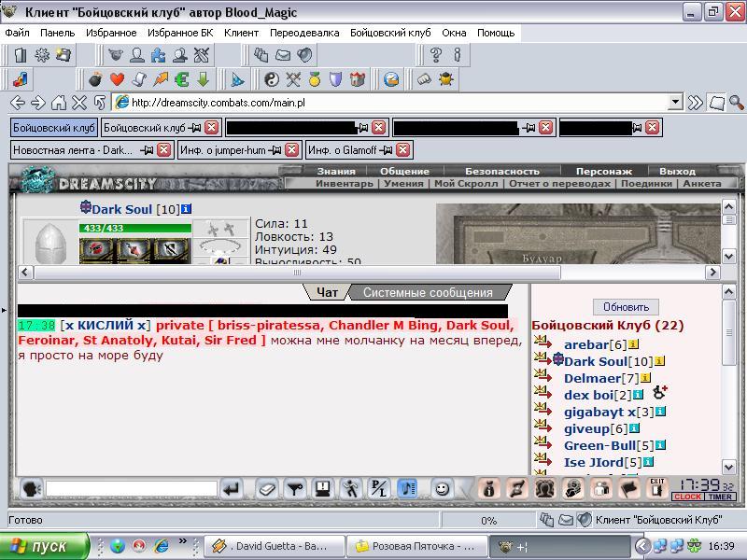747x560 pixels.
Task: Go to the browser home page
Action: click(x=59, y=103)
